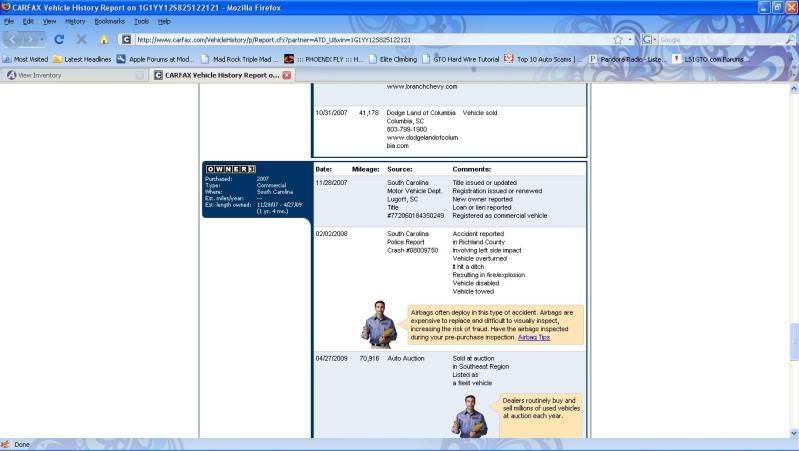Click the Carfax site icon in address bar
Viewport: 799px width, 451px height.
tap(126, 39)
